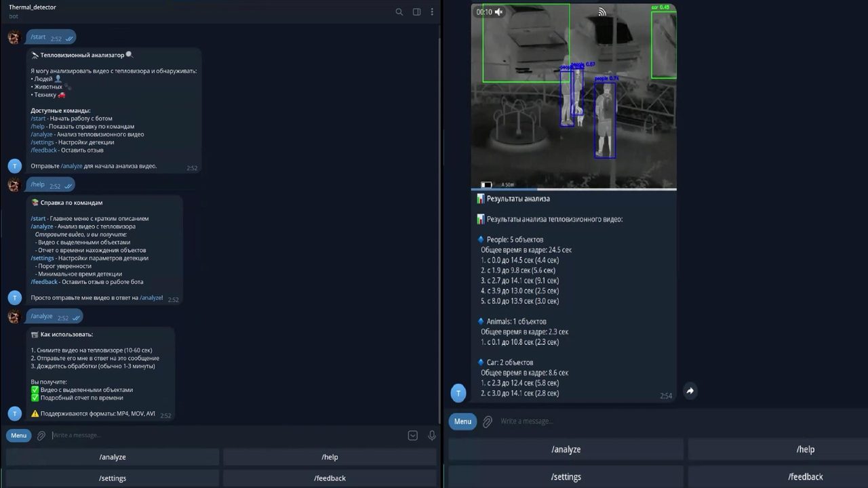Click /start link 'Главное меню с кратким описанием'
The height and width of the screenshot is (488, 868).
38,219
